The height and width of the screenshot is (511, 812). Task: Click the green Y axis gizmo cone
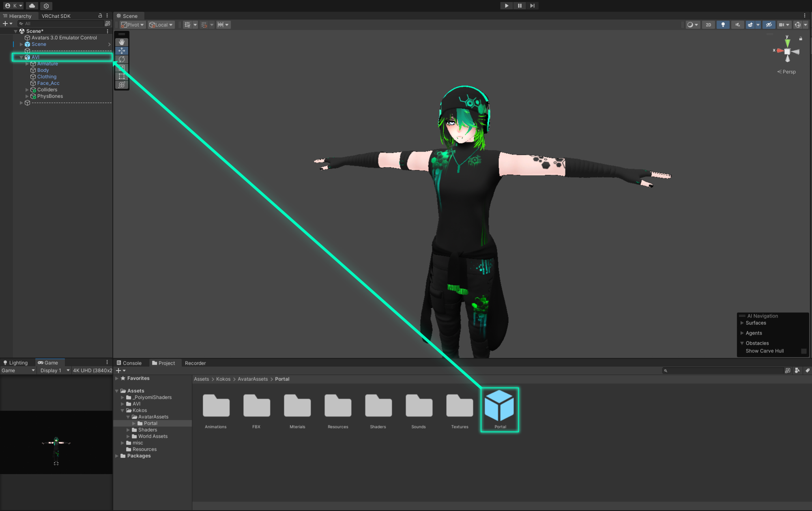[787, 42]
